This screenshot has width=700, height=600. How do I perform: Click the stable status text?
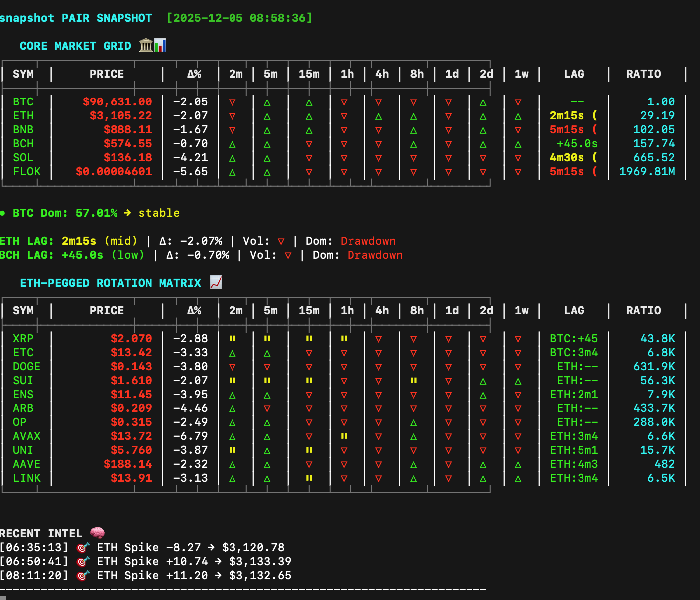point(159,213)
